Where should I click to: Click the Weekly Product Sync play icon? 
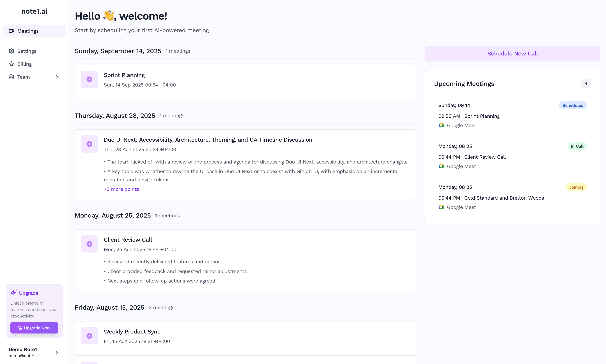(x=89, y=336)
